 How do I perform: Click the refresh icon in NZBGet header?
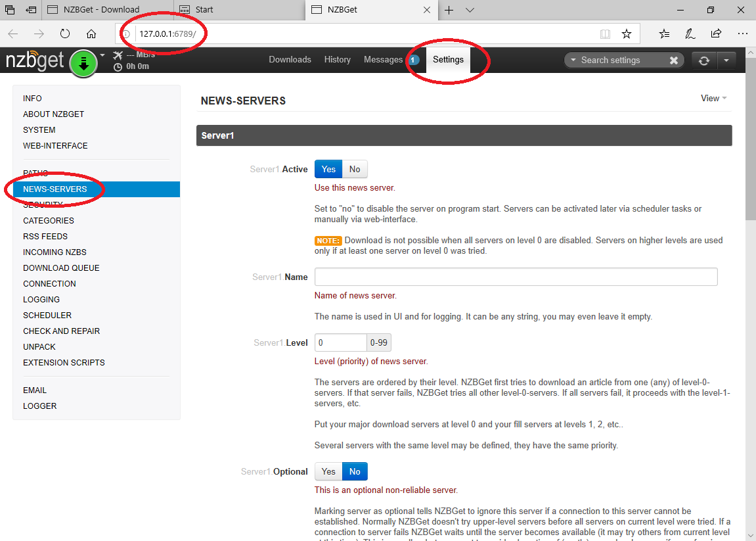pos(704,60)
